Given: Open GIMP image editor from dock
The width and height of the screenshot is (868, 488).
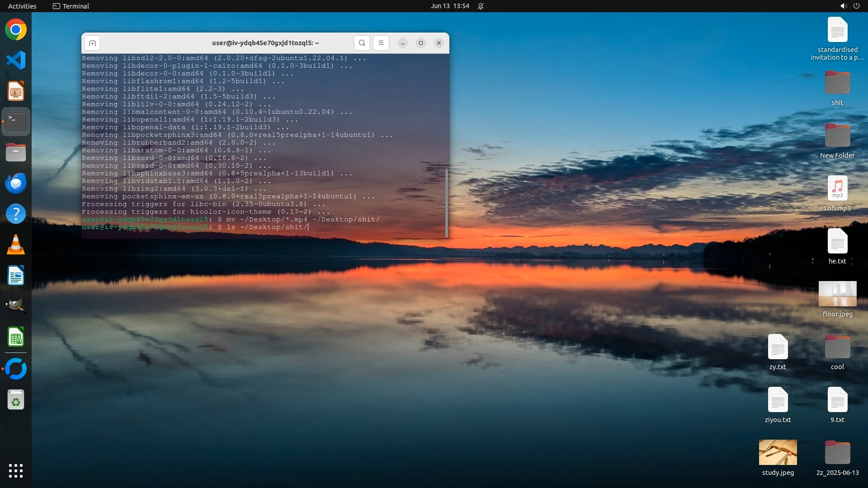Looking at the screenshot, I should tap(16, 306).
